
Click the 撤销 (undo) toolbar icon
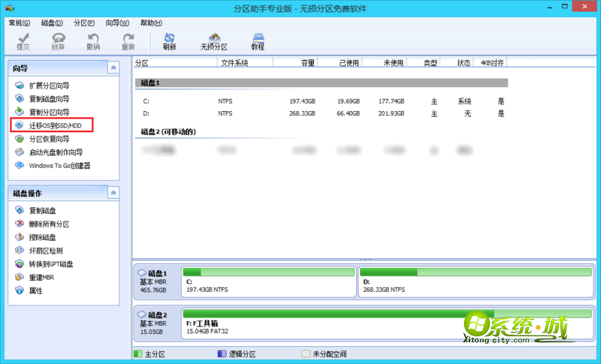tap(93, 41)
